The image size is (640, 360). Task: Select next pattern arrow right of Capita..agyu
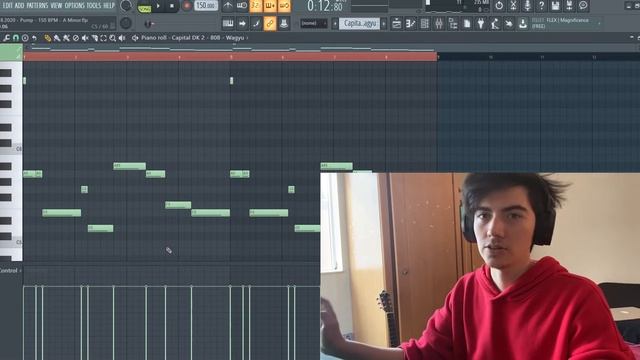[x=384, y=24]
